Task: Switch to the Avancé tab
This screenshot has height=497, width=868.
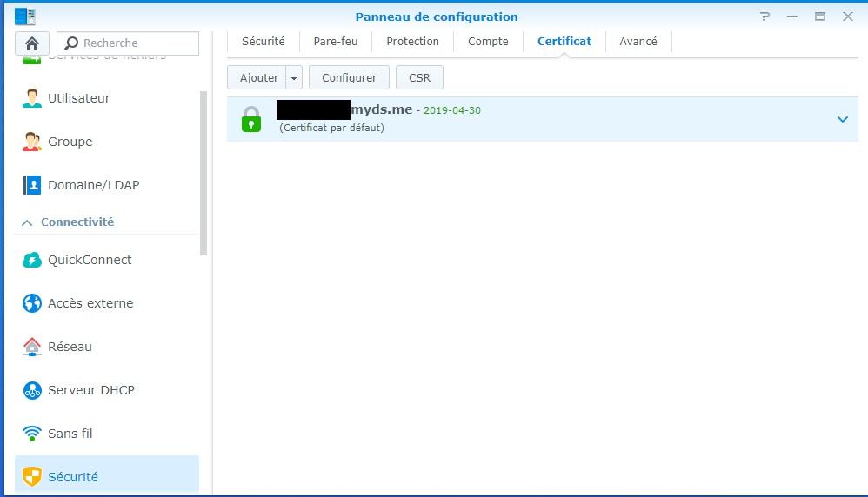Action: [638, 42]
